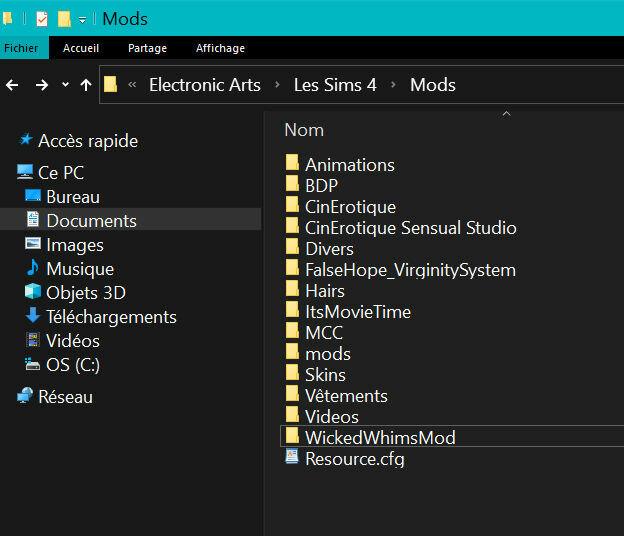
Task: Click the Ce PC computer icon
Action: click(25, 172)
